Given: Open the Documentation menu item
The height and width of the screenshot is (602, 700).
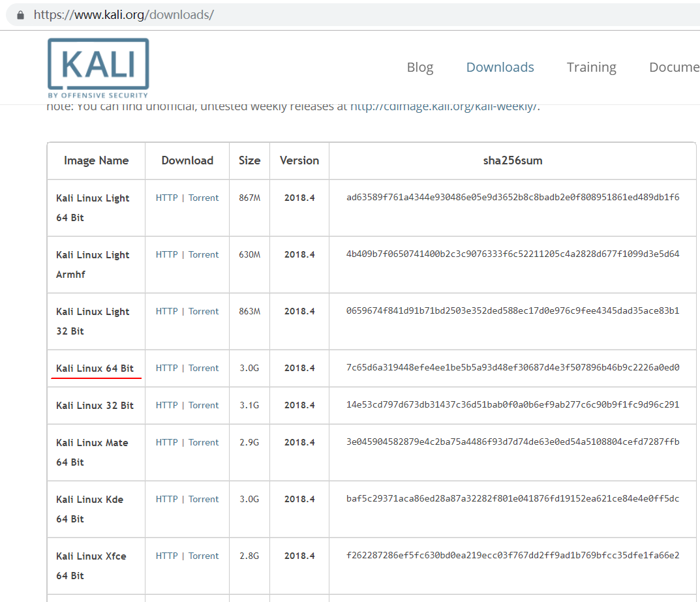Looking at the screenshot, I should tap(674, 67).
